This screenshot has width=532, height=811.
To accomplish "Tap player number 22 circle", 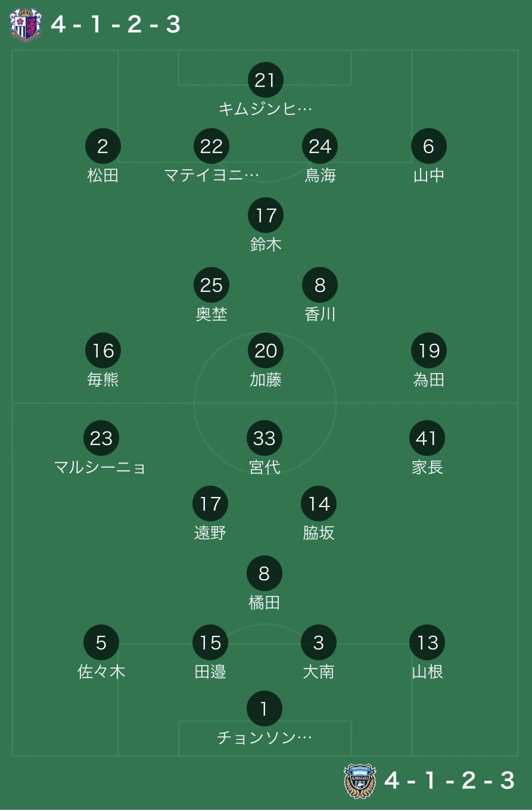I will click(x=211, y=146).
